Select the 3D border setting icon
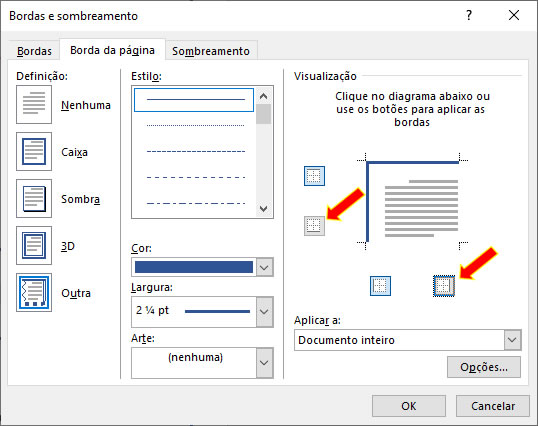Screen dimensions: 538x426 (x=34, y=246)
